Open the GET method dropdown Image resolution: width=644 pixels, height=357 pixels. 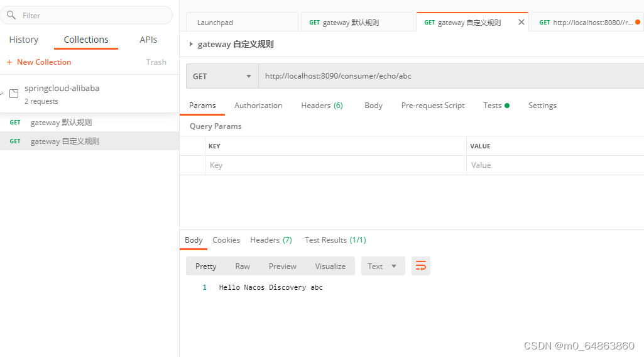coord(222,76)
